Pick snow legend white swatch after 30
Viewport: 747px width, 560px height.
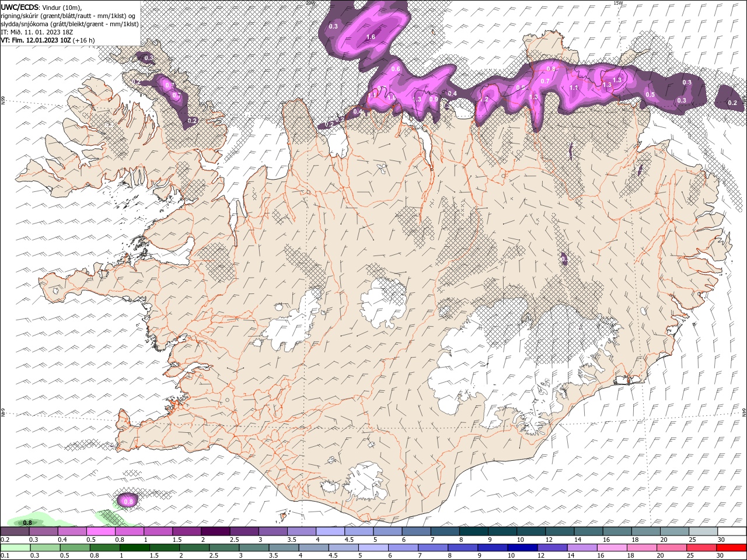point(732,531)
